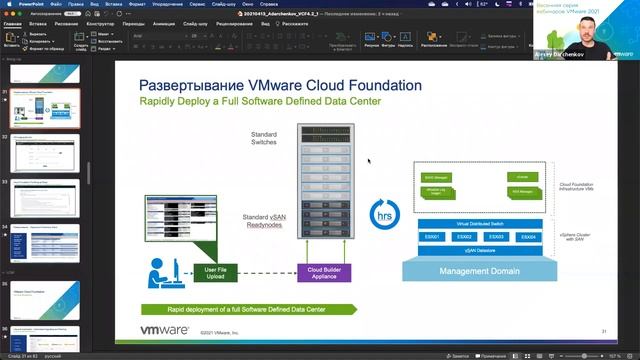Click the zoom out minus button
The image size is (640, 360).
[561, 356]
